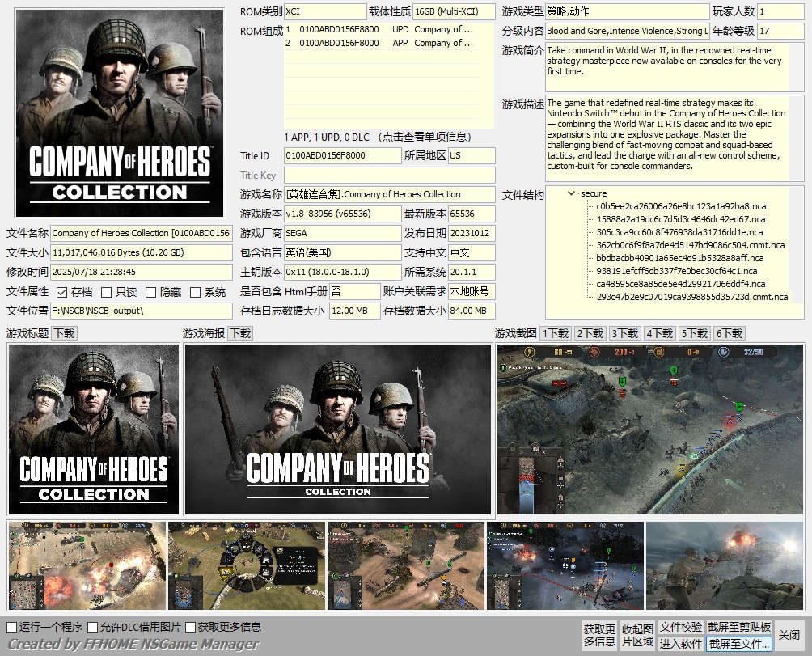
Task: Select bbdbacbb40901a65ec4d91b5328a8aff.nca file
Action: coord(679,258)
